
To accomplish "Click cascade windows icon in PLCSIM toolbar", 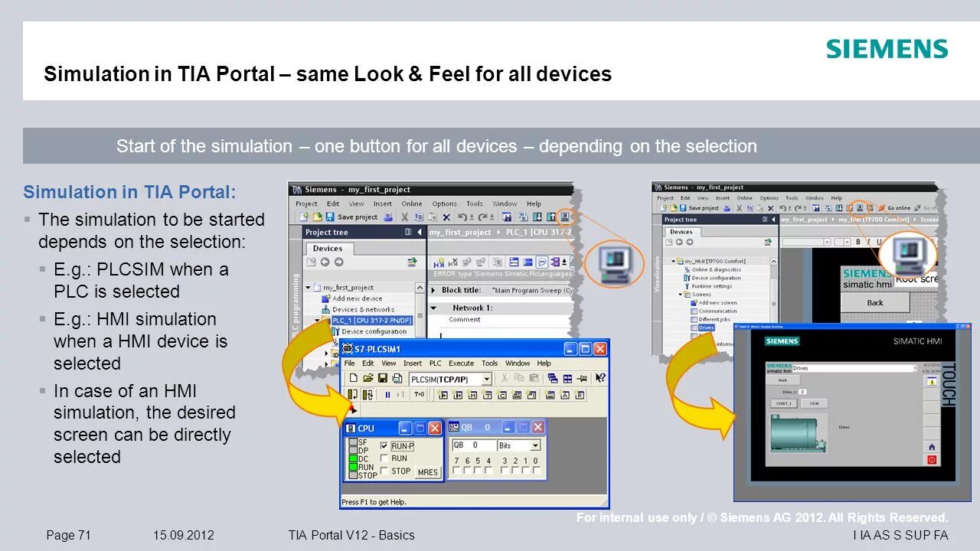I will (553, 378).
